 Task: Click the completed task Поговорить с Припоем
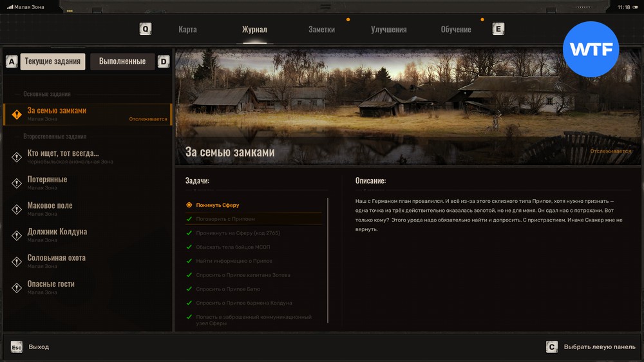(x=225, y=219)
